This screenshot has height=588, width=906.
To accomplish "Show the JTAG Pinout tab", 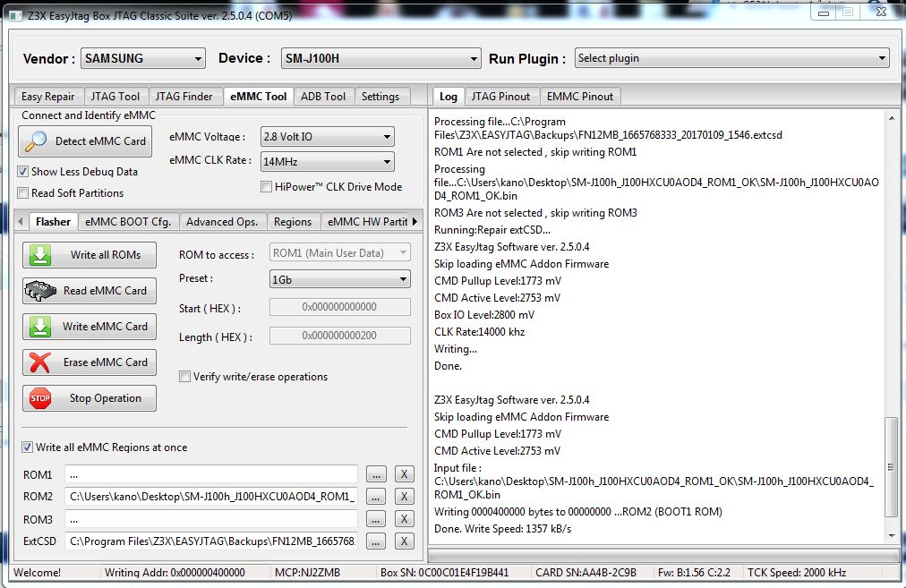I will [x=500, y=97].
